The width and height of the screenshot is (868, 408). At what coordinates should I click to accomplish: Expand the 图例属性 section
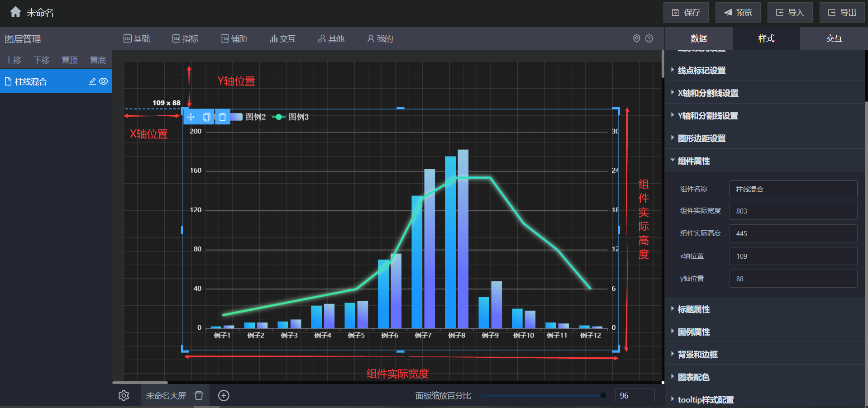693,332
